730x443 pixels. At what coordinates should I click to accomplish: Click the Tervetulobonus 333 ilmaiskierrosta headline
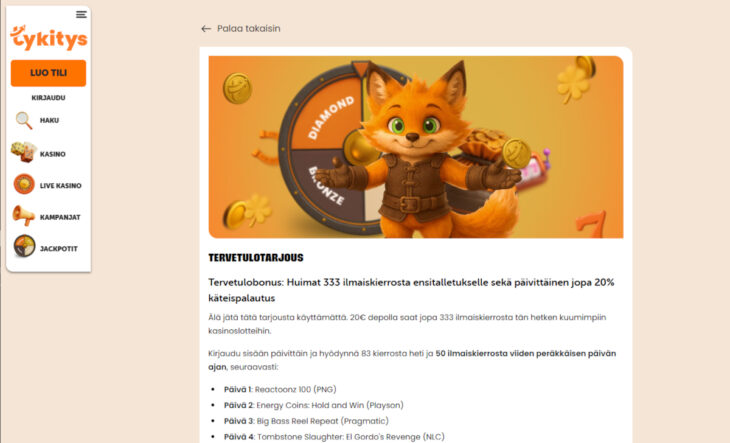(x=411, y=290)
